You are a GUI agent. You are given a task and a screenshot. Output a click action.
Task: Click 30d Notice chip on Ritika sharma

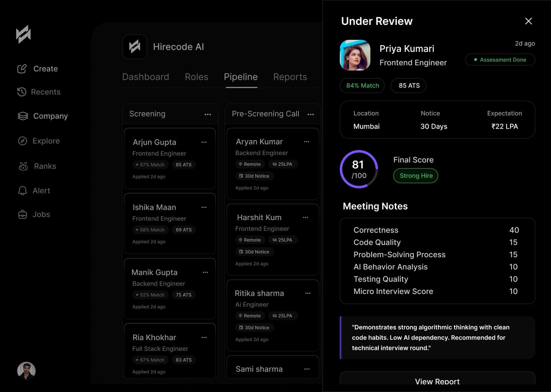[254, 328]
